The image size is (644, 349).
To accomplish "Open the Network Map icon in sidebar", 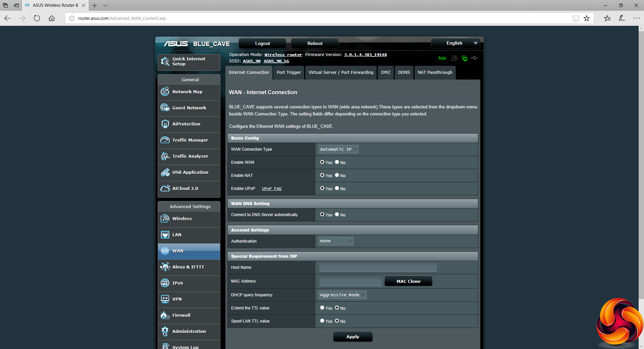I will pos(165,92).
